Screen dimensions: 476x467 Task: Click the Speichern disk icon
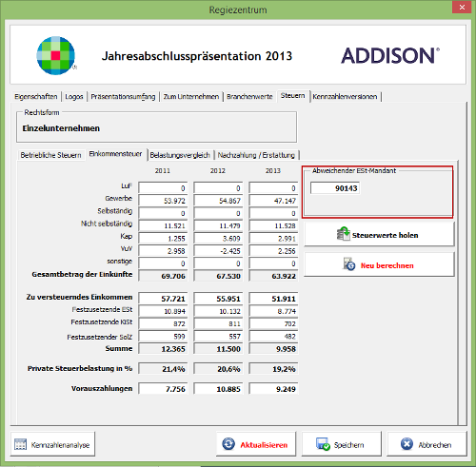click(x=323, y=444)
